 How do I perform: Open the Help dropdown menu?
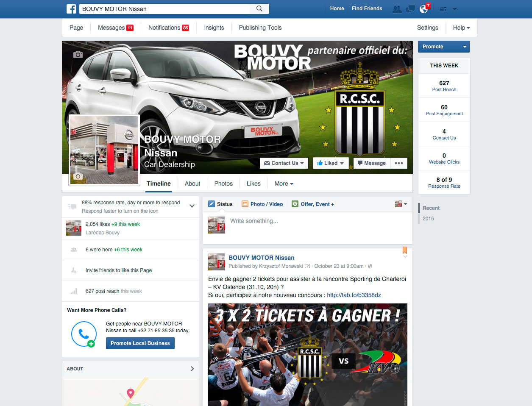pos(461,28)
